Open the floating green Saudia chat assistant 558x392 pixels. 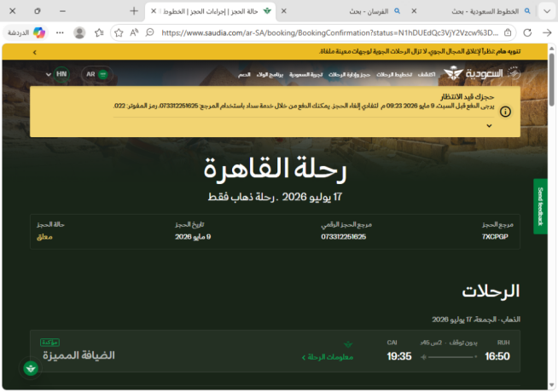click(31, 368)
